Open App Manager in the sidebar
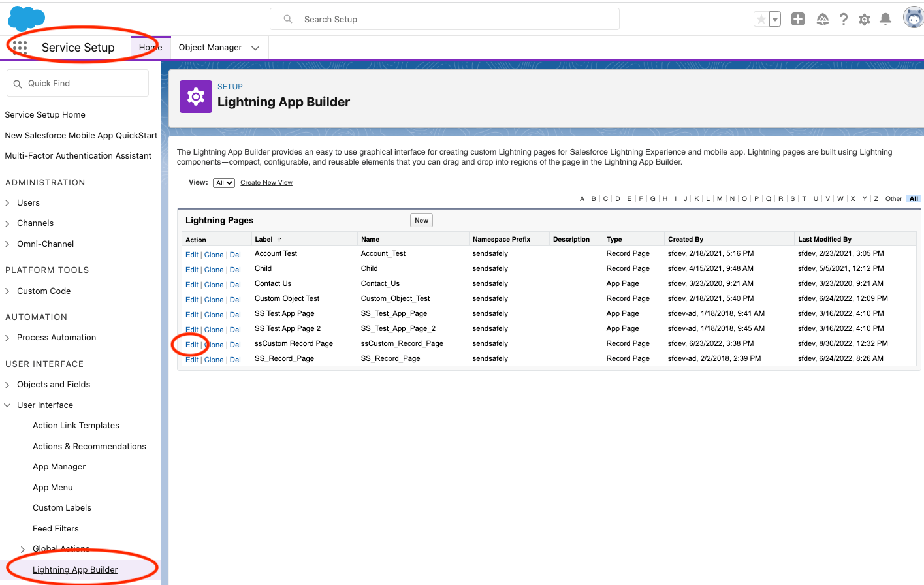 point(59,467)
